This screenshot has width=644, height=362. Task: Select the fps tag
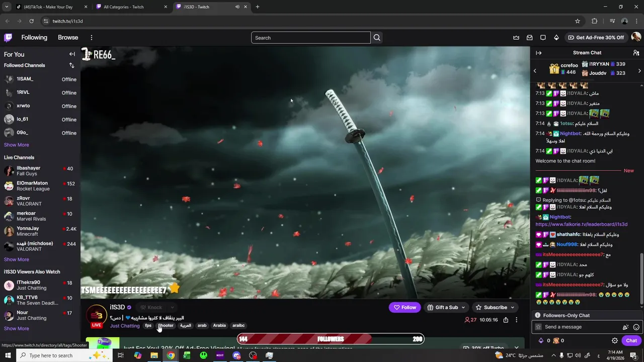pos(148,326)
